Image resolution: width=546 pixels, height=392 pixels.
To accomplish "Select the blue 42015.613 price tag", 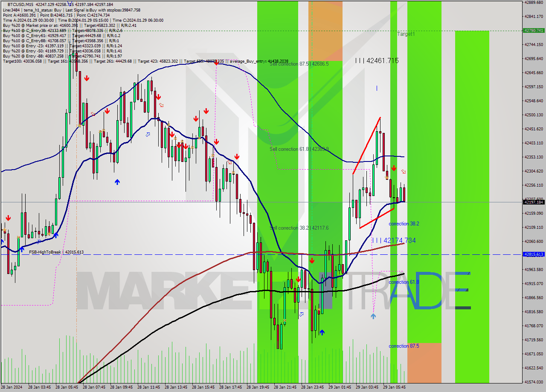I will [534, 254].
